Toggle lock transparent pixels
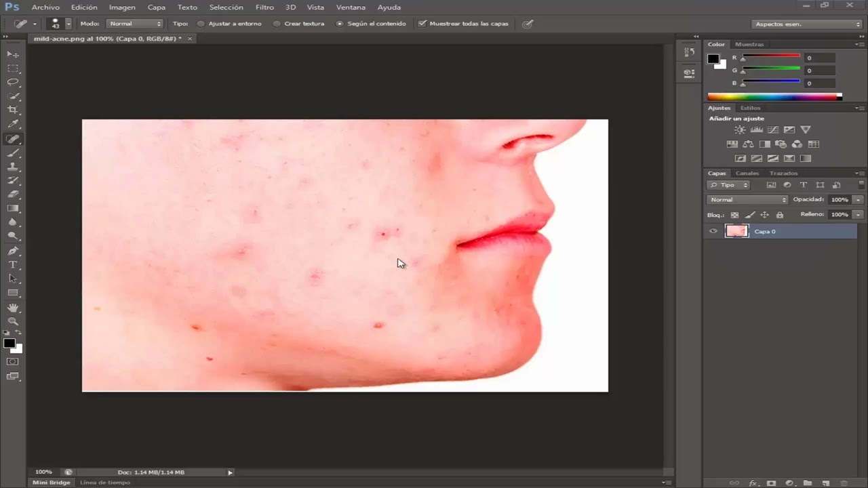 click(x=734, y=215)
